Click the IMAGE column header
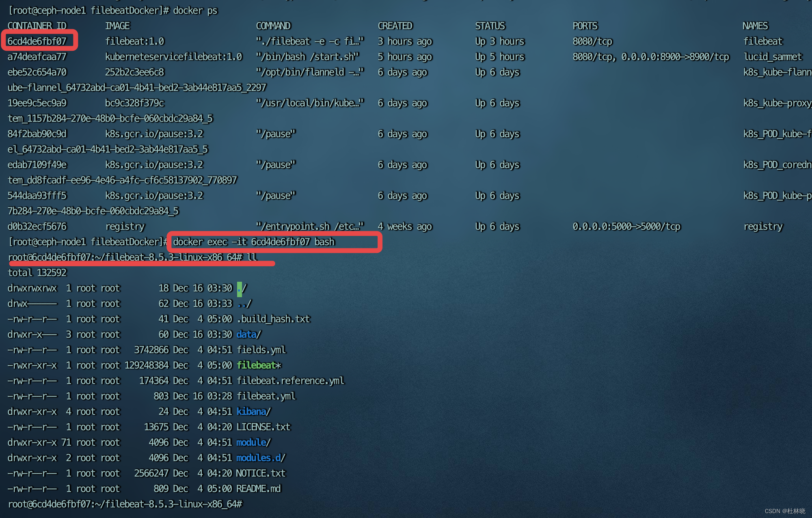Screen dimensions: 812x518 click(x=117, y=26)
